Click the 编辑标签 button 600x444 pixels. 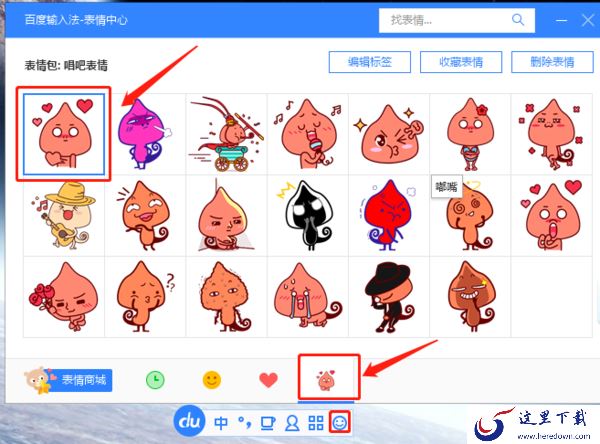(370, 62)
